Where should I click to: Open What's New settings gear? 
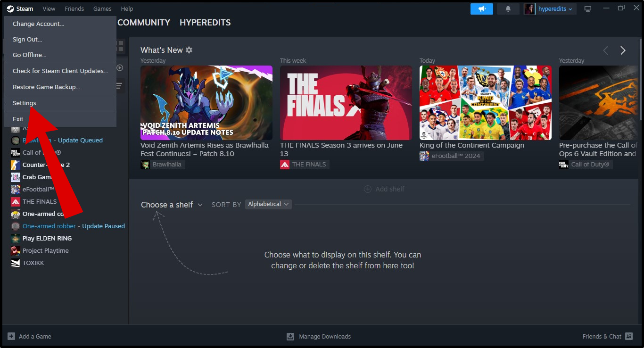tap(189, 50)
